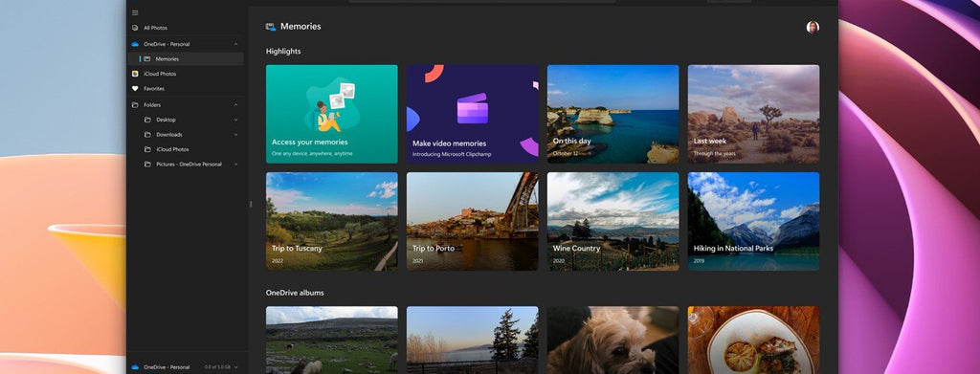Open iCloud Photos via its colorful icon

(x=135, y=74)
